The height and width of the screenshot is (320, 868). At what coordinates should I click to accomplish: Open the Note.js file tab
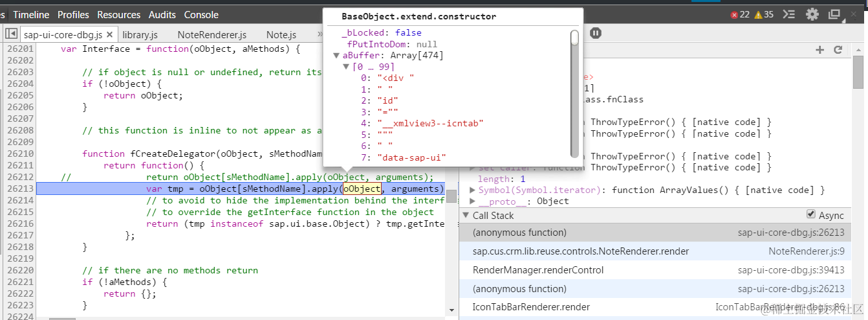281,34
